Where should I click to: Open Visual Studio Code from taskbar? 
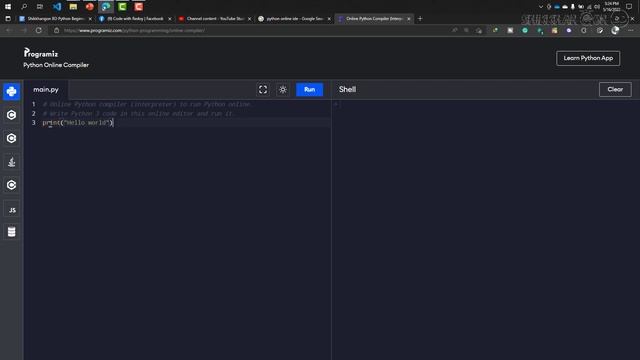click(57, 7)
